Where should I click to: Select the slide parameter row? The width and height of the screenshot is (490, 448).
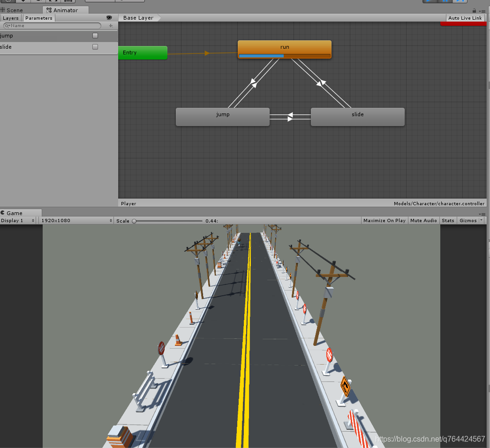pos(59,47)
